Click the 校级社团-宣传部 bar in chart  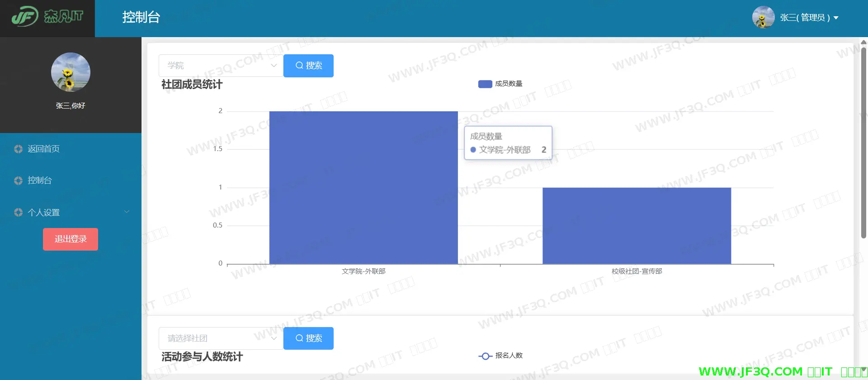coord(637,225)
